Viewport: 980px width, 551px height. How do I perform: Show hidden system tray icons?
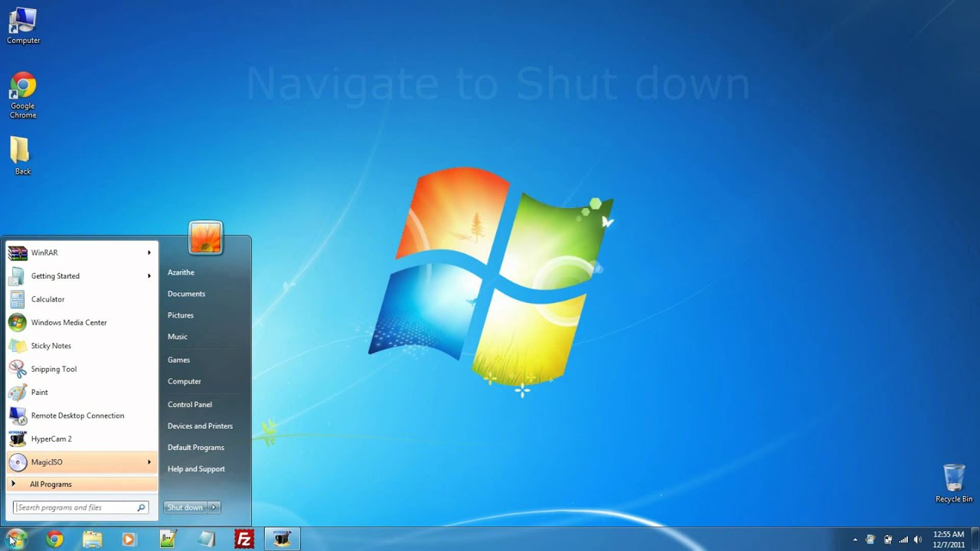tap(855, 540)
